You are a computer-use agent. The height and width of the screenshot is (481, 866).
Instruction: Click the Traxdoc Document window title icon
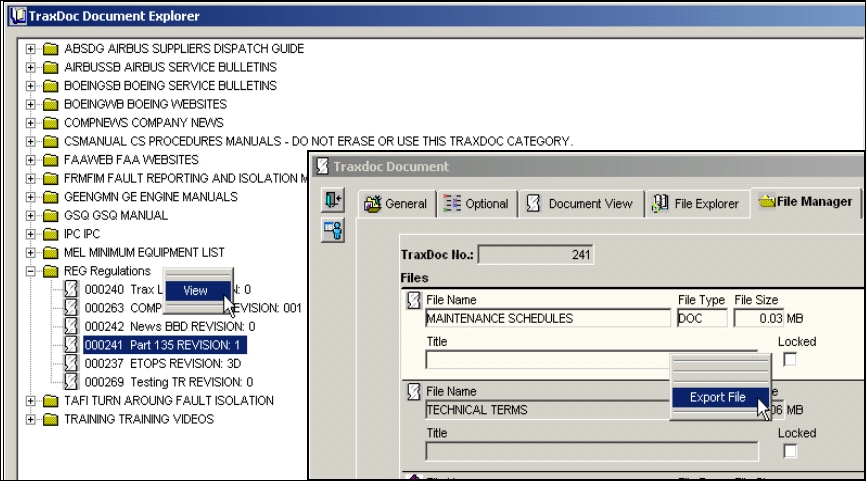coord(323,166)
